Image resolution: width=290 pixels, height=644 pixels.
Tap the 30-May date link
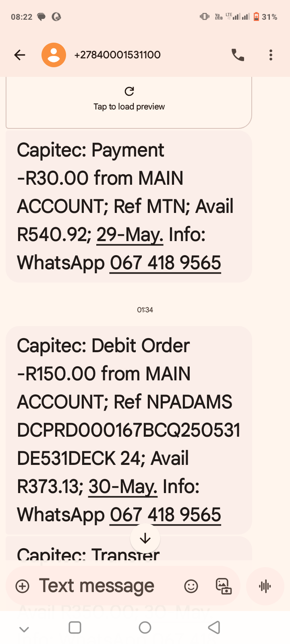click(x=122, y=487)
